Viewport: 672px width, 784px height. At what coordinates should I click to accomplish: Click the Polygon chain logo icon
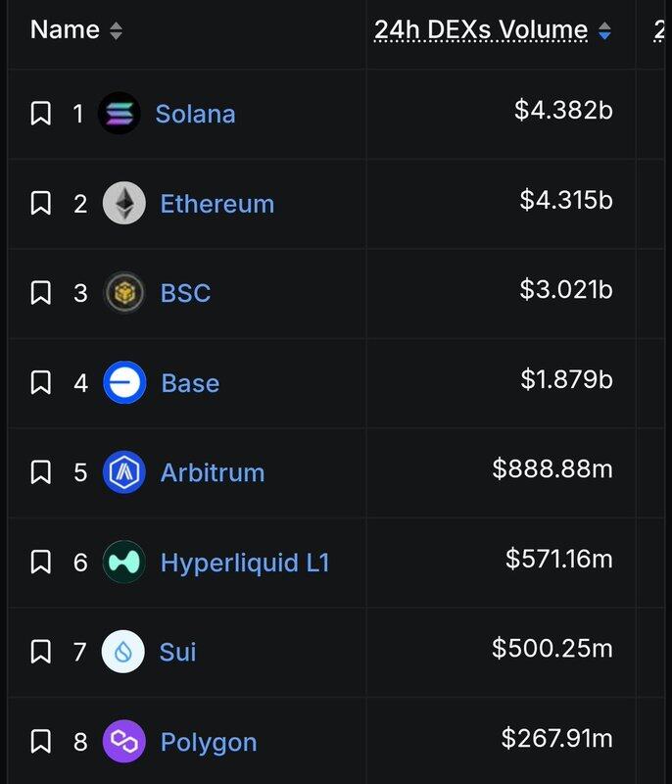[124, 742]
